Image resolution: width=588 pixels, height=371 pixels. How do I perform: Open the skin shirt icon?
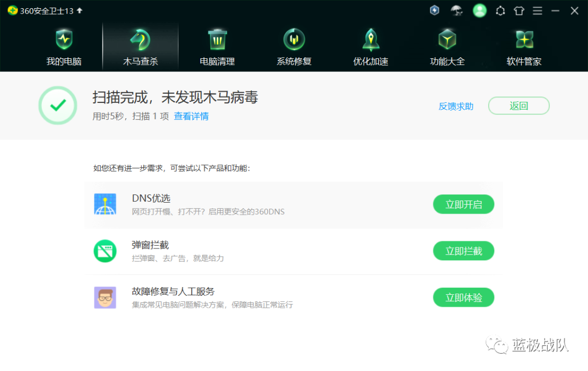(x=519, y=11)
